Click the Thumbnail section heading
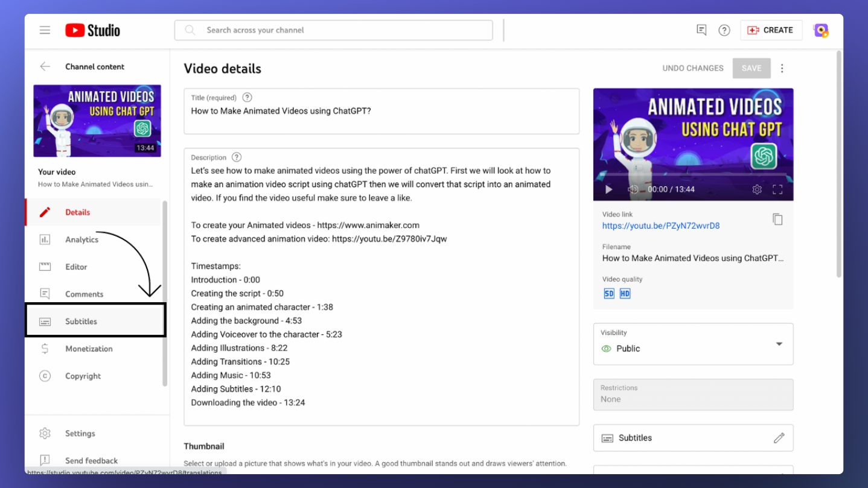Screen dimensions: 868x488 [x=204, y=446]
